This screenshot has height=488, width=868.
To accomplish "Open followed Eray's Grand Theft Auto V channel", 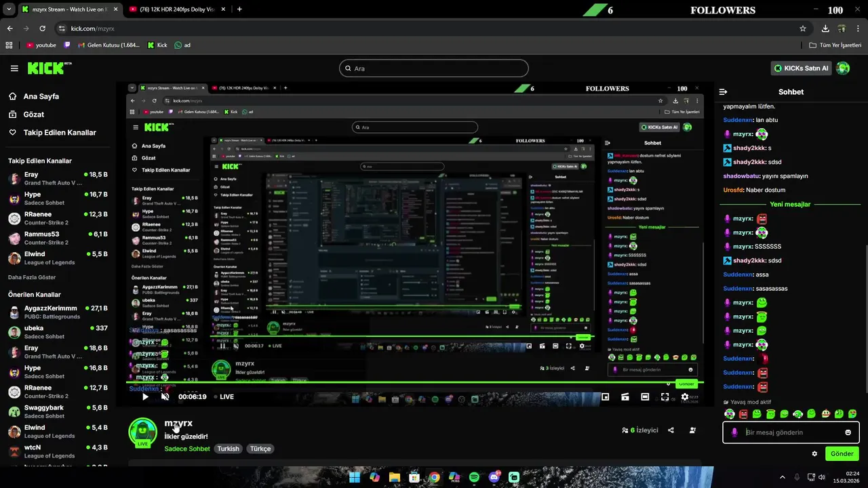I will tap(57, 178).
